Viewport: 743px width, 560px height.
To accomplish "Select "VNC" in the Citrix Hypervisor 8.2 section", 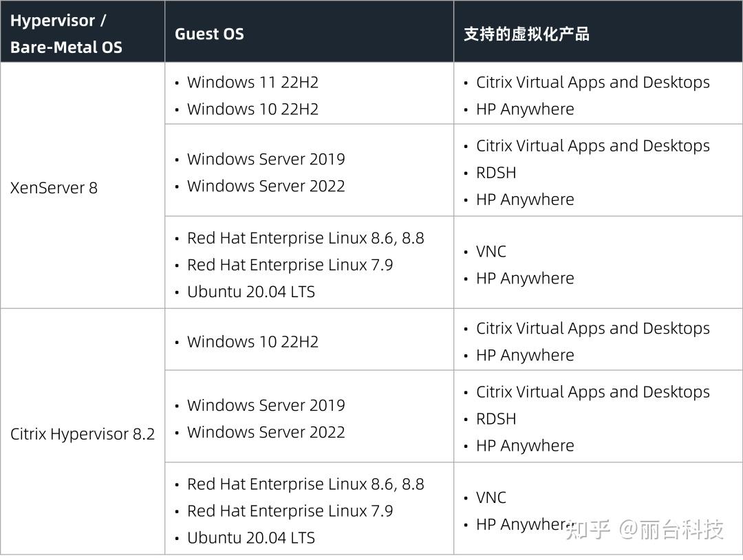I will pos(491,497).
